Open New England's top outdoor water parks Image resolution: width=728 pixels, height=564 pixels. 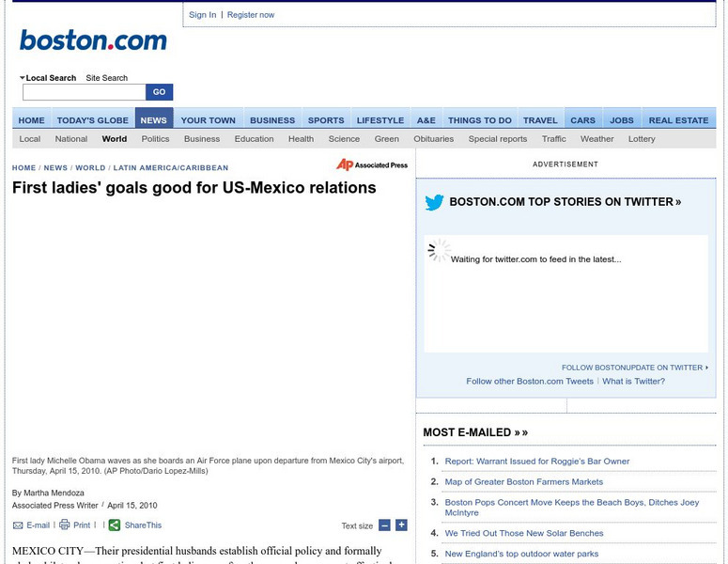coord(521,554)
